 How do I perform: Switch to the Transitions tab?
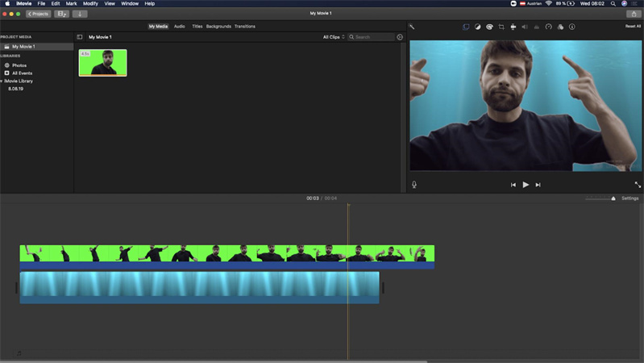click(x=245, y=27)
